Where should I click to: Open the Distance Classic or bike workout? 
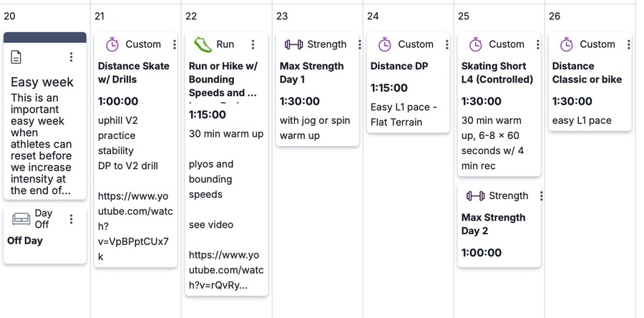(587, 72)
